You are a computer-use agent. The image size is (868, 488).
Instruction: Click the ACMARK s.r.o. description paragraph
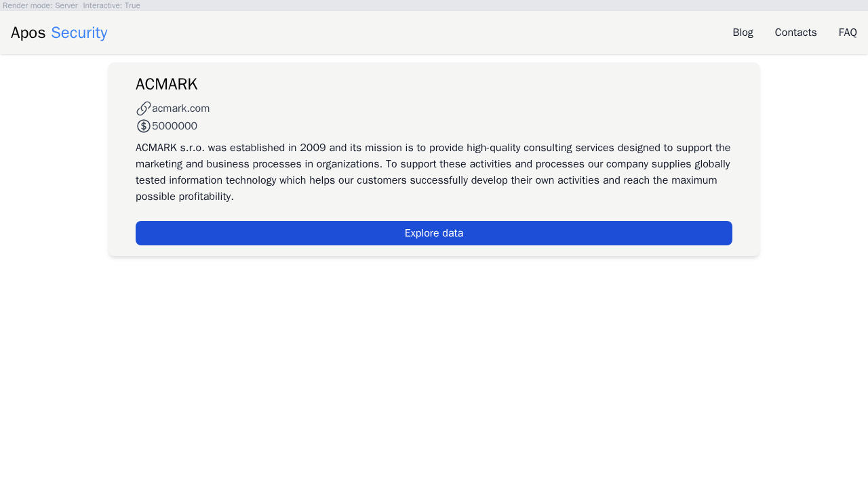click(434, 172)
